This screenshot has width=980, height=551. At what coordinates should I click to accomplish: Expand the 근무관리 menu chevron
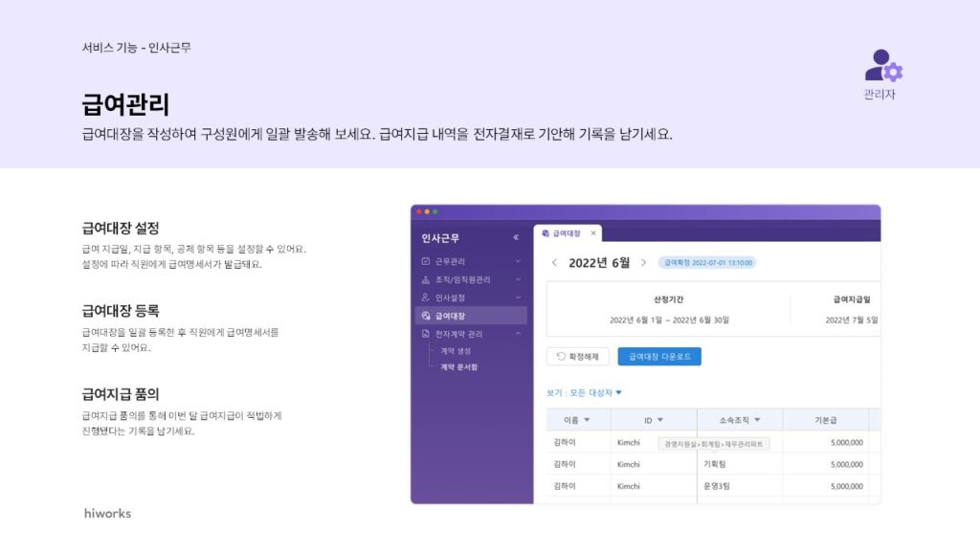(518, 260)
